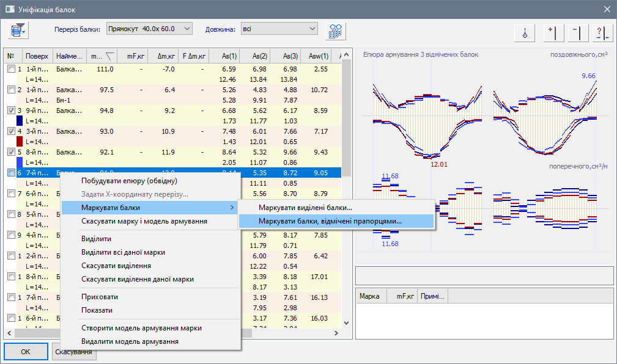Click the sort triangle in mass column
Screen dimensions: 617x364
(109, 57)
